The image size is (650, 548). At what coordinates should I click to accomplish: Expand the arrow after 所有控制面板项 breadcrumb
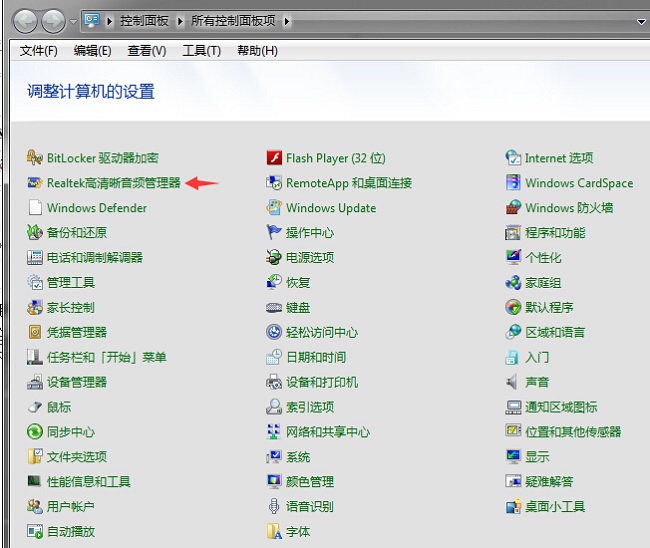pos(287,21)
